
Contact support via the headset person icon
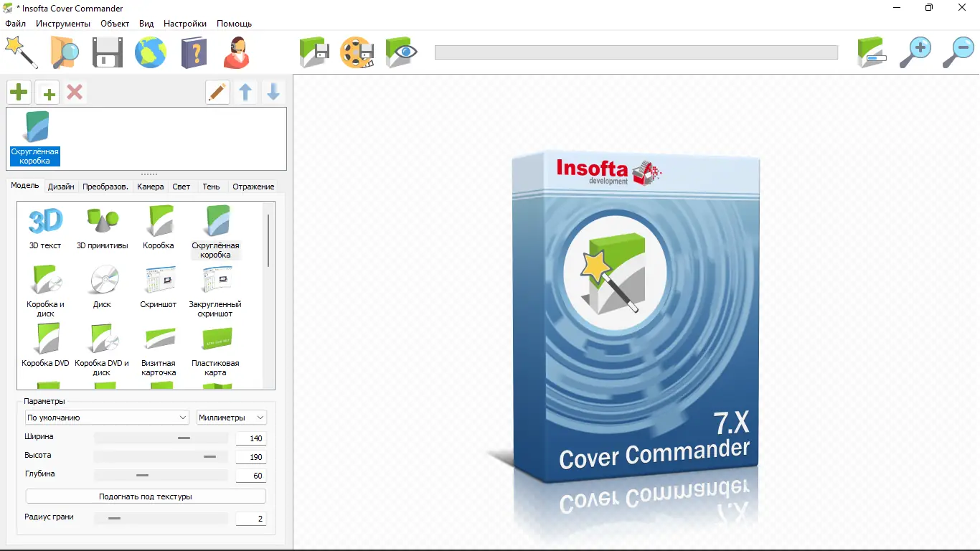click(x=237, y=52)
